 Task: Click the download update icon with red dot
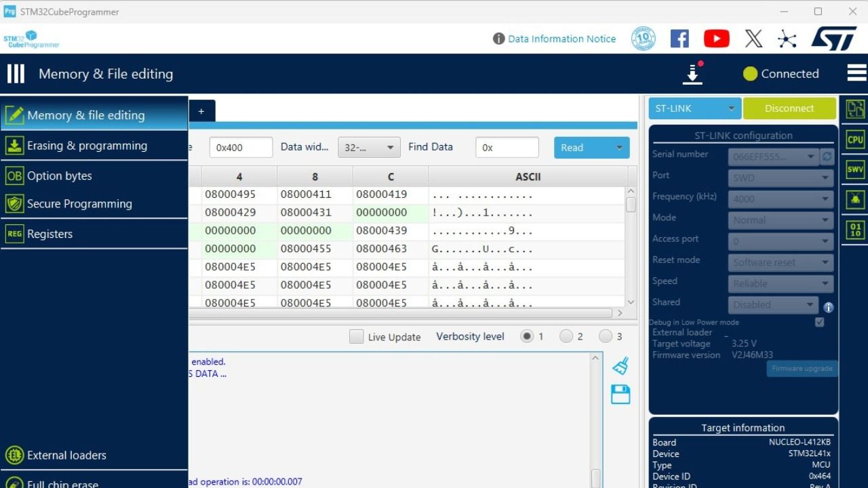692,73
